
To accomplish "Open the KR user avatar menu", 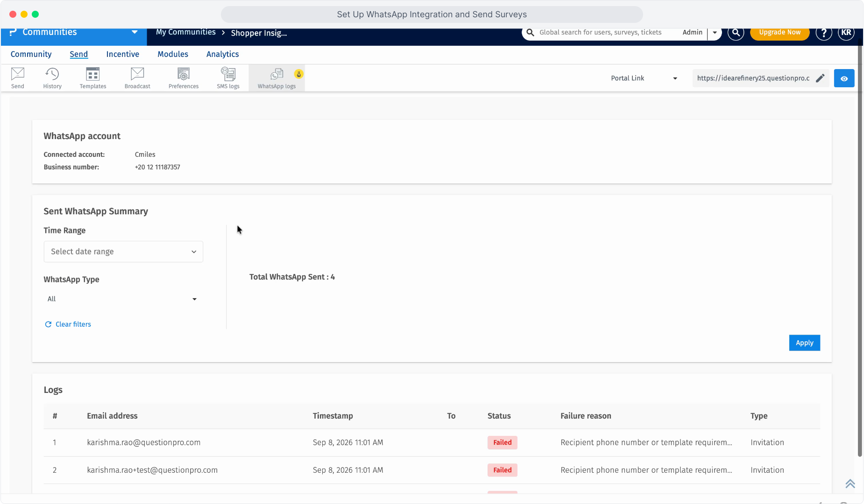I will point(846,33).
